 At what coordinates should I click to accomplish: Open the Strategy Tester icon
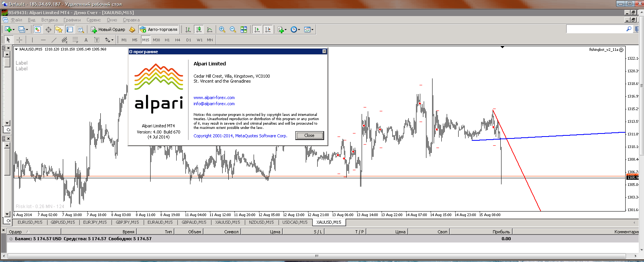tap(80, 29)
